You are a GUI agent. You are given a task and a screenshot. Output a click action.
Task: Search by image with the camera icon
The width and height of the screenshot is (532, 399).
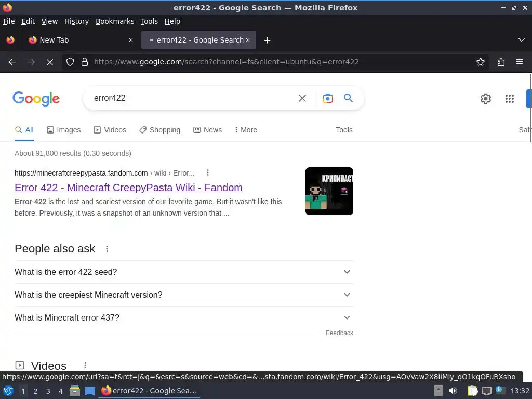(328, 98)
